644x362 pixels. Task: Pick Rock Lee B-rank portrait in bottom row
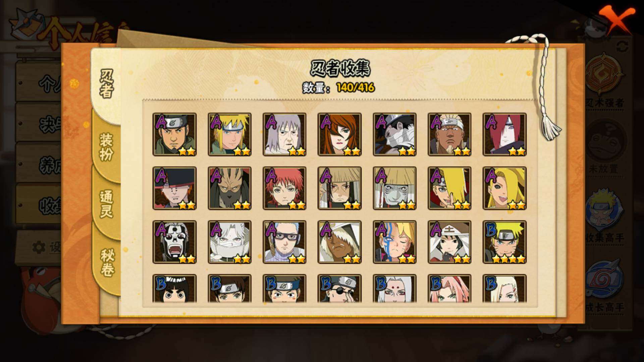(174, 288)
